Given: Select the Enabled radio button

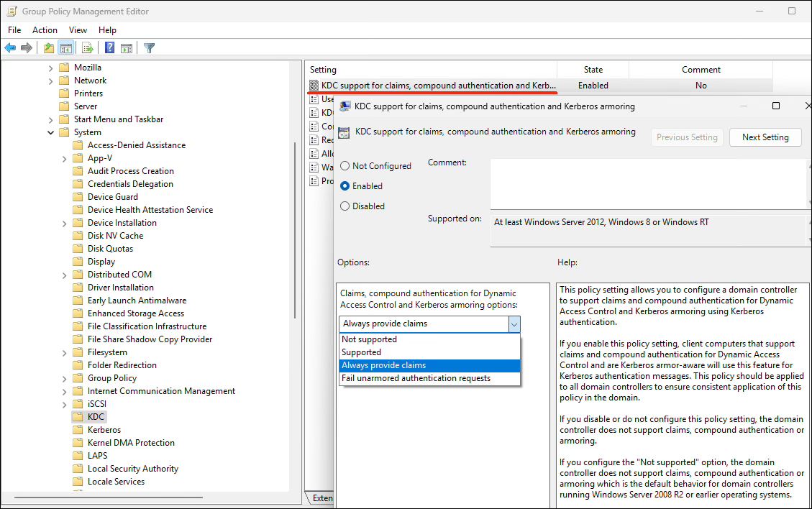Looking at the screenshot, I should pos(345,186).
